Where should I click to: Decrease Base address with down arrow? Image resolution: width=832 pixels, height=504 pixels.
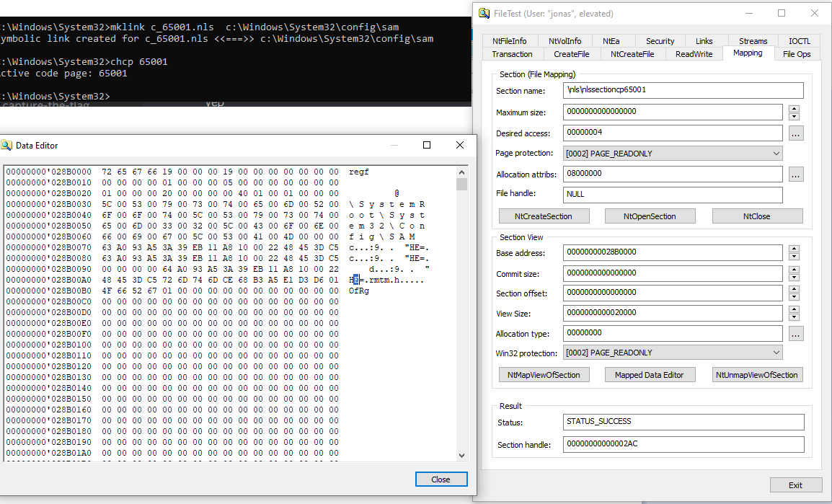(794, 257)
